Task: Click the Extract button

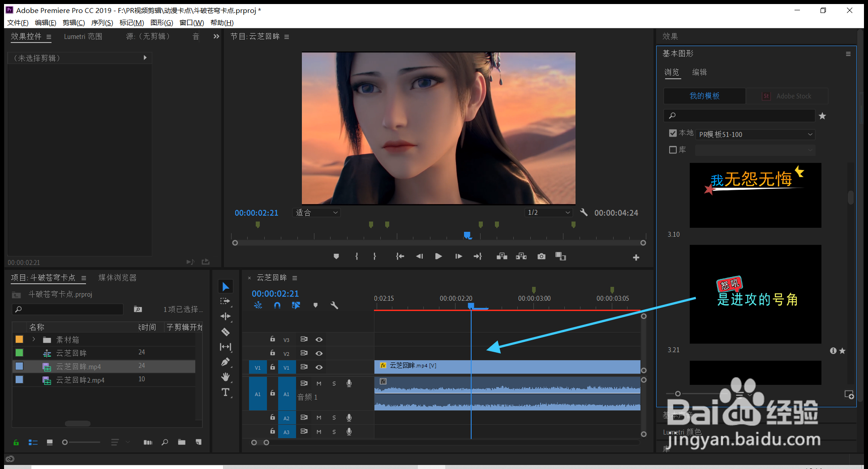Action: tap(521, 256)
